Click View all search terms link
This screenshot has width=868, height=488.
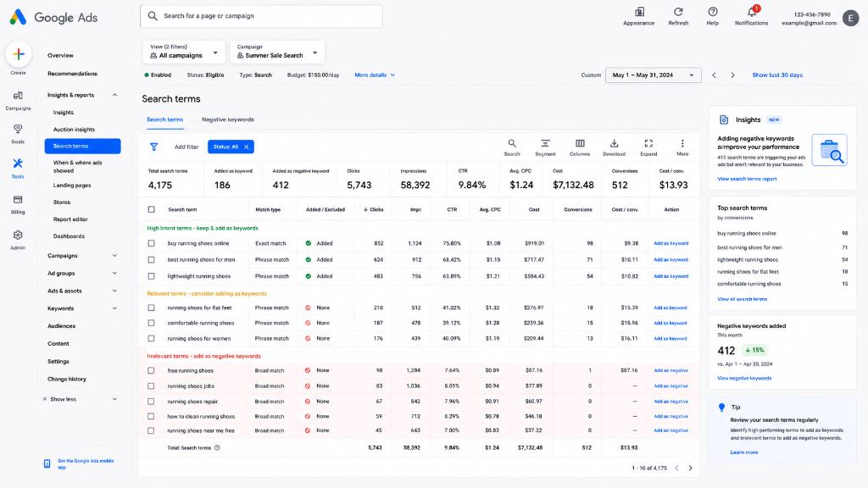point(743,299)
